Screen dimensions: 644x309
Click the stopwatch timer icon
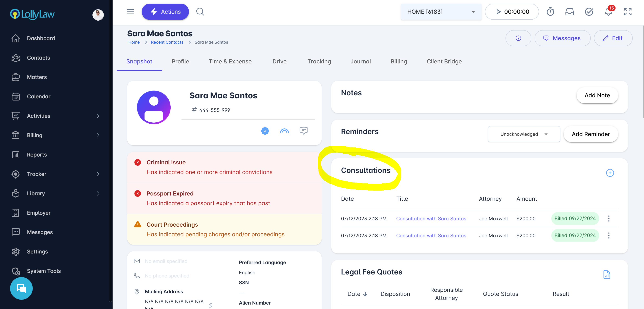(x=550, y=12)
